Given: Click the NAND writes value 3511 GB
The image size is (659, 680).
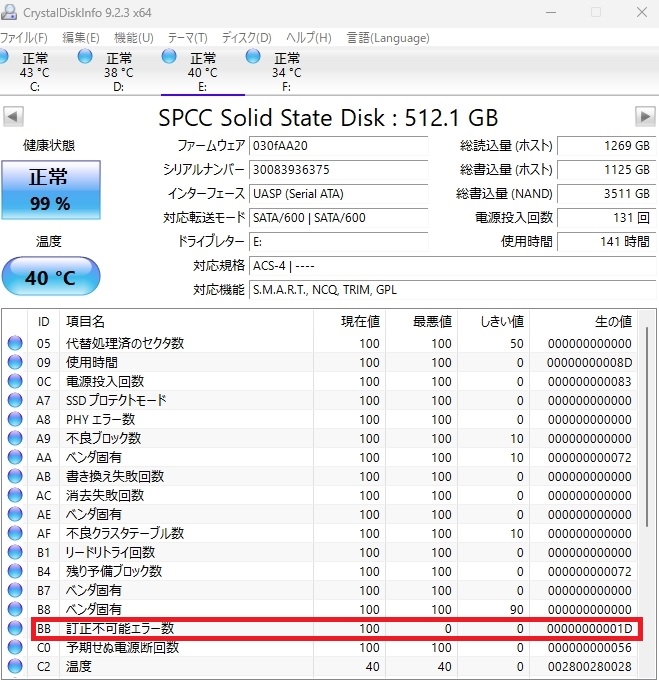Looking at the screenshot, I should pyautogui.click(x=607, y=194).
